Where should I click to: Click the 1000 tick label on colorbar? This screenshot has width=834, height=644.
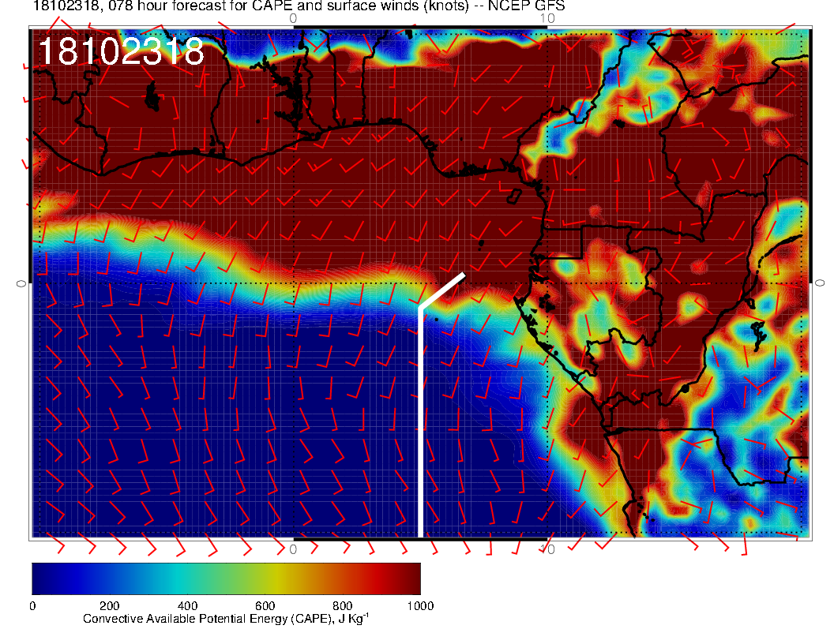coord(419,606)
